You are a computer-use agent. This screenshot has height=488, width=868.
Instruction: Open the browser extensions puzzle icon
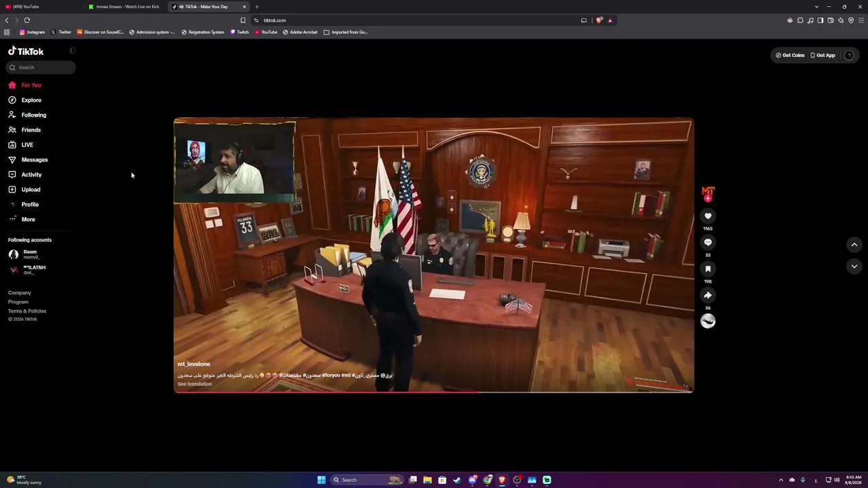pos(800,20)
